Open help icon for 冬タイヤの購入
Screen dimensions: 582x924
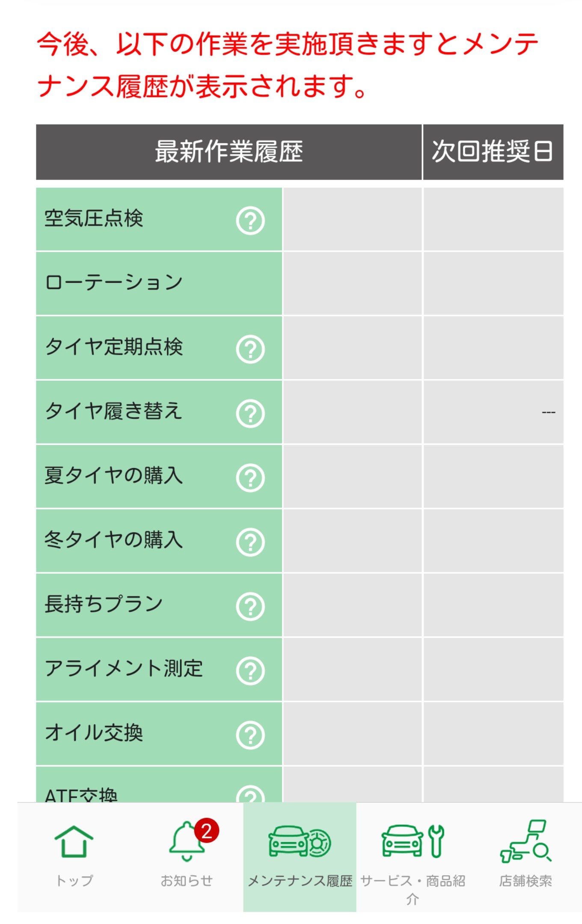click(250, 542)
